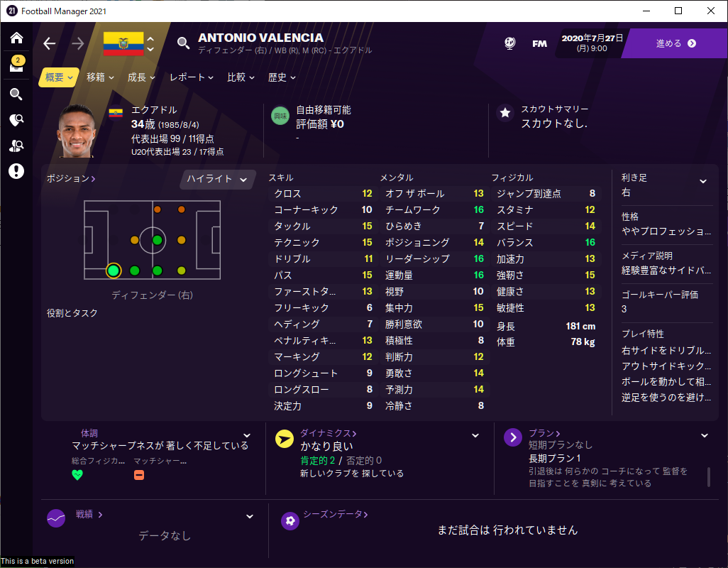
Task: Open the Home screen icon in sidebar
Action: [x=17, y=38]
